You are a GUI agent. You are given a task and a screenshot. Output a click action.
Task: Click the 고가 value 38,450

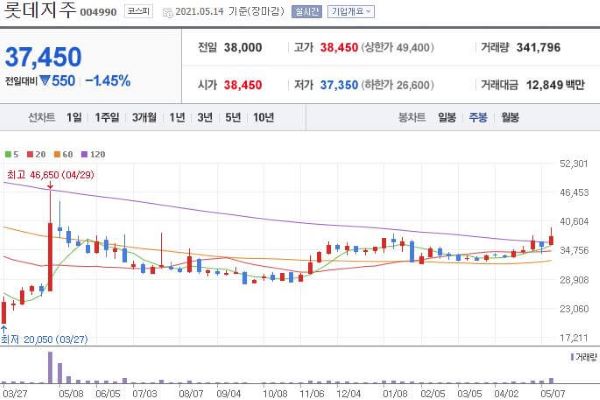[339, 47]
